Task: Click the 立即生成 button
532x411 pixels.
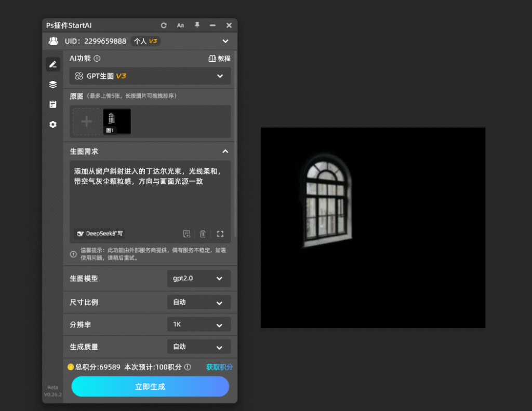Action: pyautogui.click(x=150, y=387)
